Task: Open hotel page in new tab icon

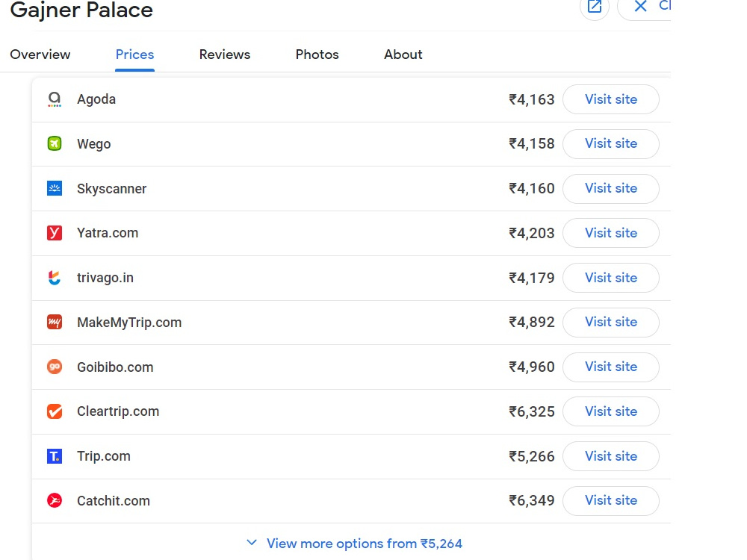Action: [x=594, y=7]
